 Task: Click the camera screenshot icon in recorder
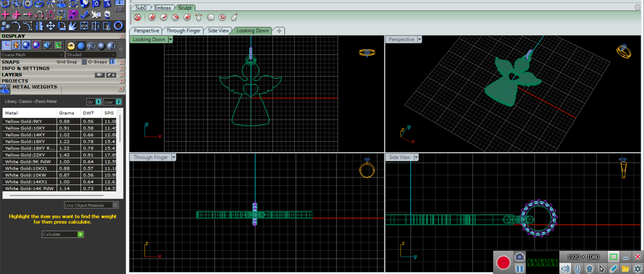pos(519,257)
